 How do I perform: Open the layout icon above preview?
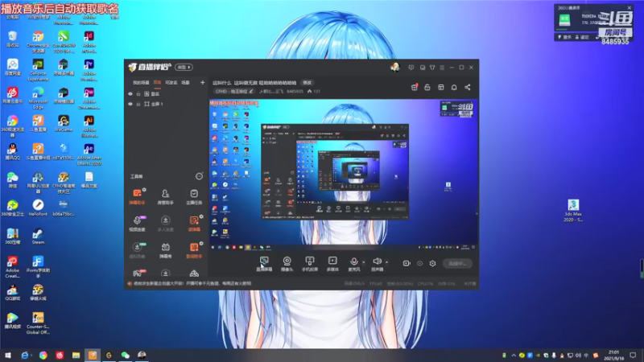coord(440,88)
